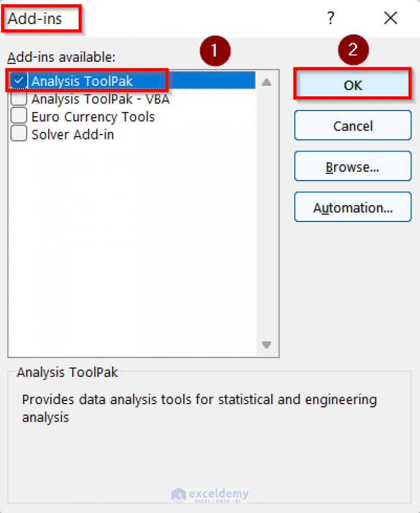
Task: Click the help question mark icon
Action: click(330, 18)
